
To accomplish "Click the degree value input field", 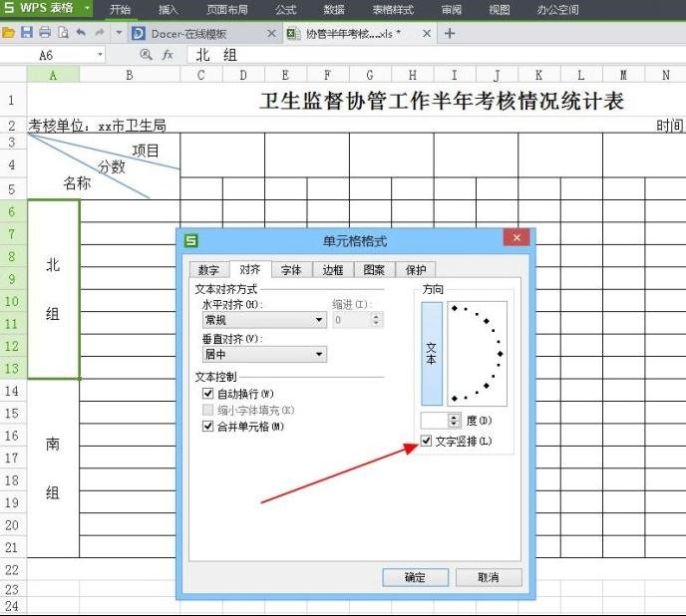I will 435,421.
